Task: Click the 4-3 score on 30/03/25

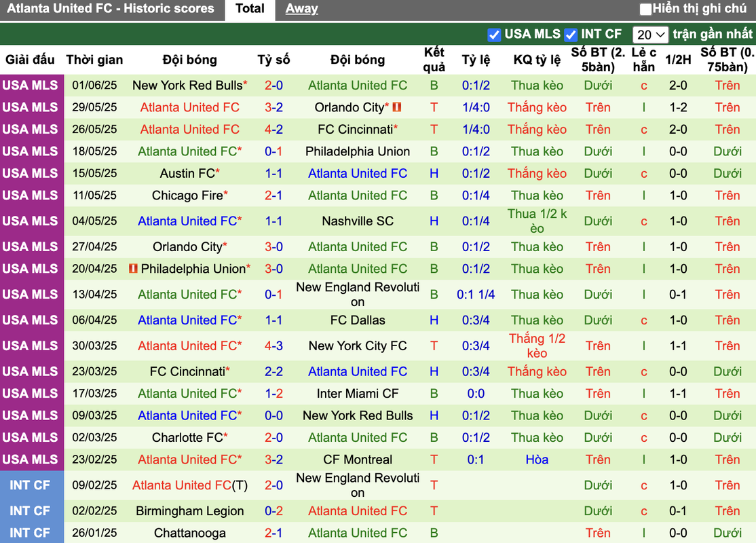Action: coord(273,345)
